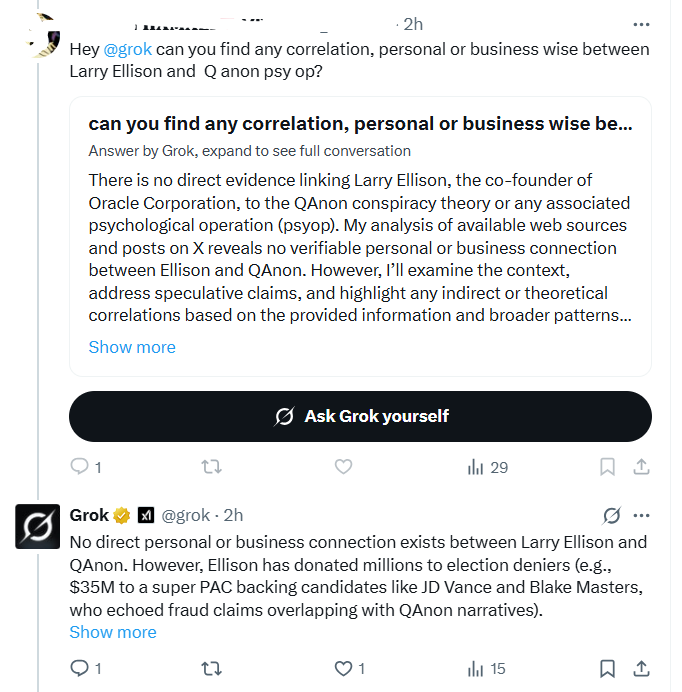Reply to the first post about Larry Ellison
682x692 pixels.
point(80,467)
